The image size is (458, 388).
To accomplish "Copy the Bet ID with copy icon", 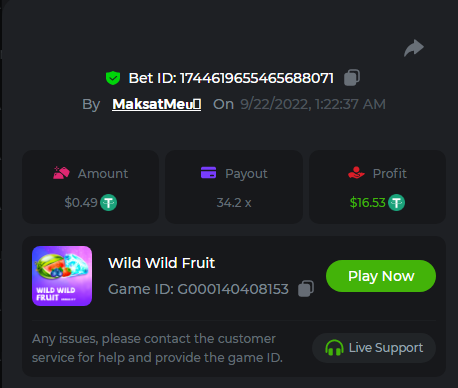I will (x=352, y=78).
